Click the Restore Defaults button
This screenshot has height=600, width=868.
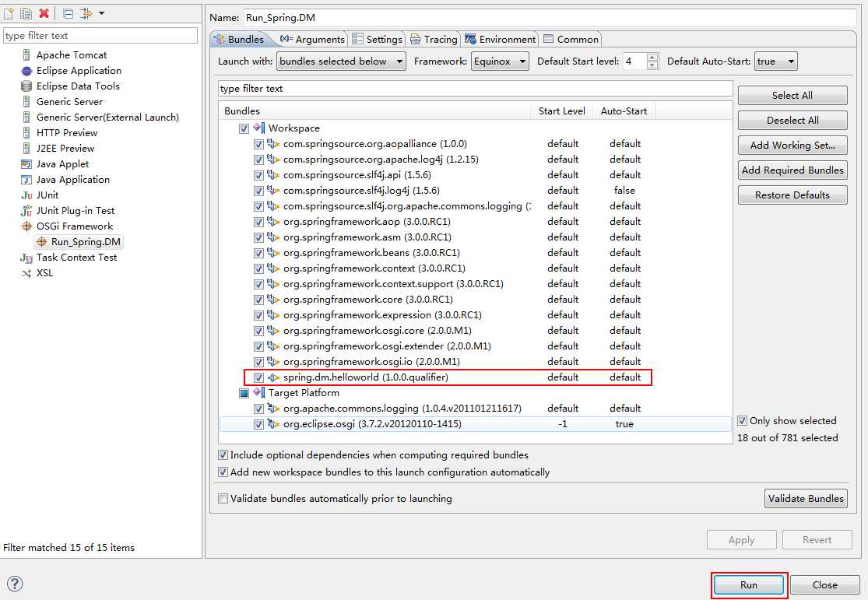click(792, 195)
